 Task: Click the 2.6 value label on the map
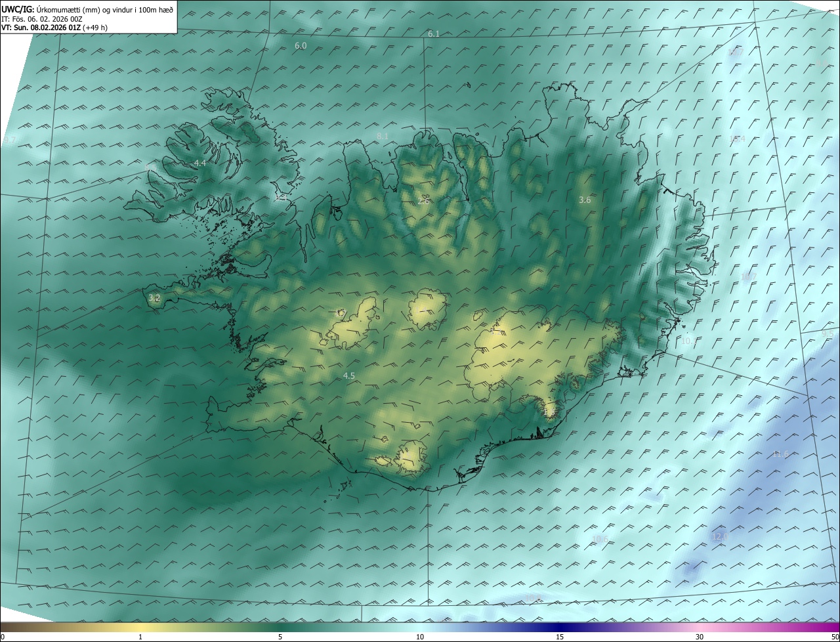[424, 200]
